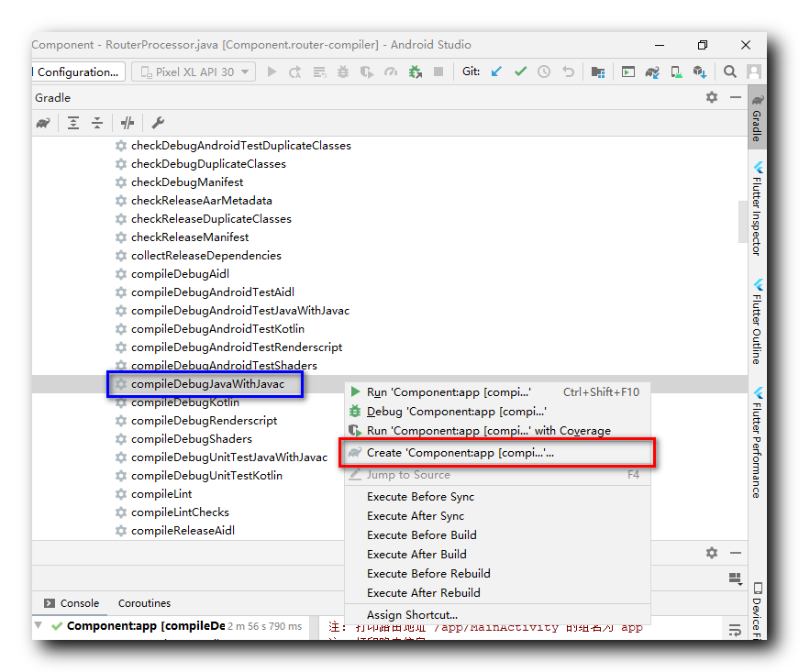Select the collectReleaseDependencies Gradle task

[x=205, y=256]
